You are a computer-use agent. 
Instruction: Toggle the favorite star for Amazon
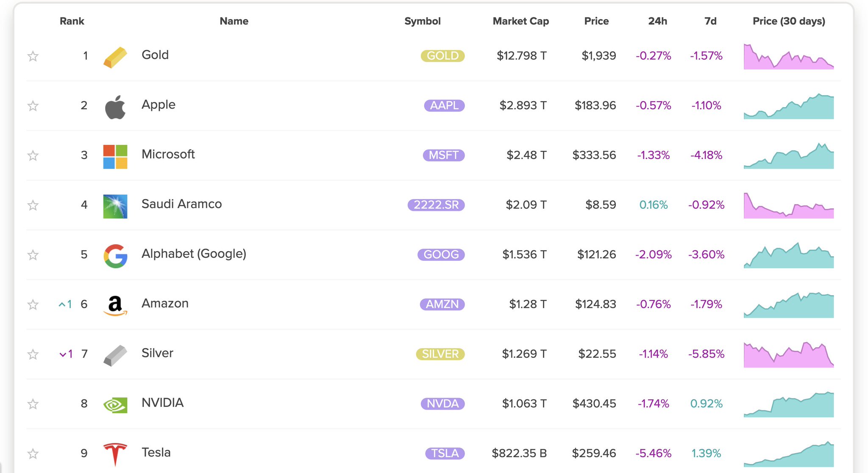33,304
